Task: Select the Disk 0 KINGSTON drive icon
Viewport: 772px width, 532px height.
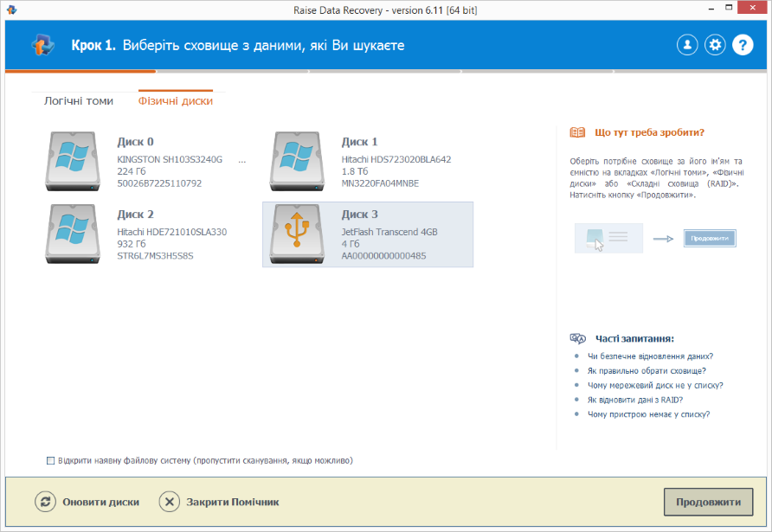Action: coord(73,162)
